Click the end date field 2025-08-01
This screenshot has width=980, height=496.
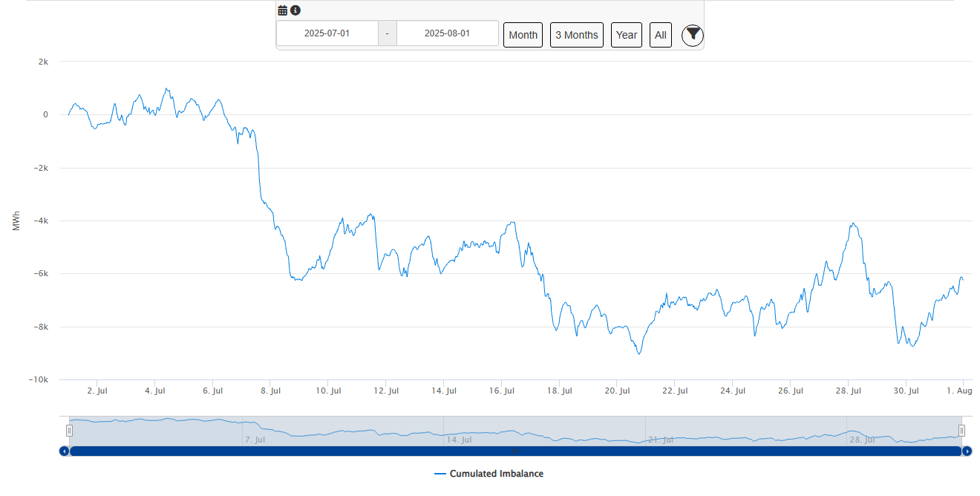(x=447, y=33)
